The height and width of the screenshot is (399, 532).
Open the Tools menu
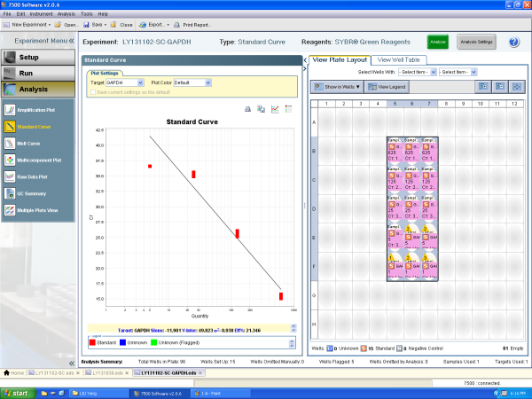pos(87,14)
